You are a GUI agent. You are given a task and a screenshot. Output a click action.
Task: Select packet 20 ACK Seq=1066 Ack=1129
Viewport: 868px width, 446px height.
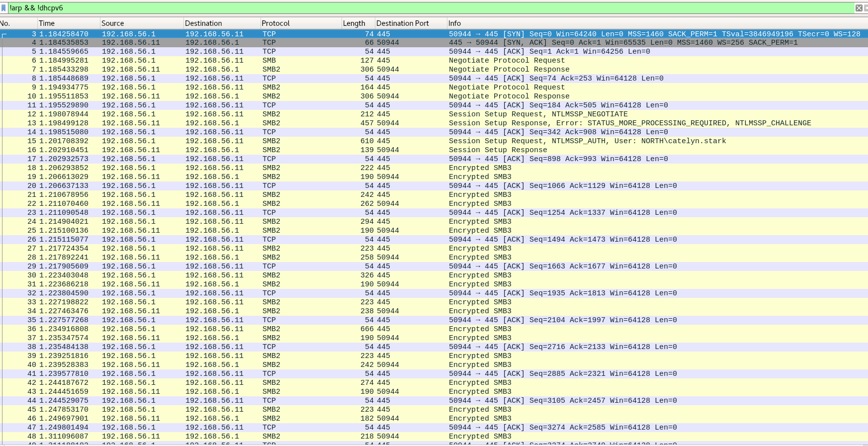(x=434, y=186)
